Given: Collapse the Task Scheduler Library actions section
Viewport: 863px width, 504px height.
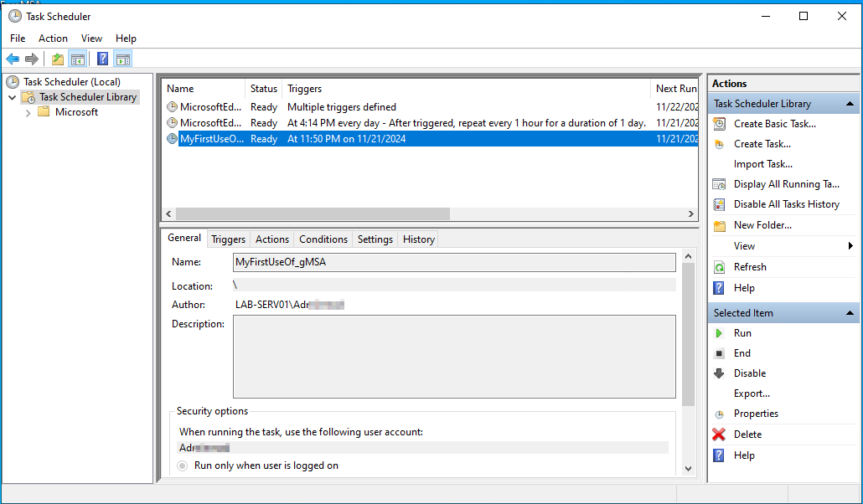Looking at the screenshot, I should click(x=850, y=104).
